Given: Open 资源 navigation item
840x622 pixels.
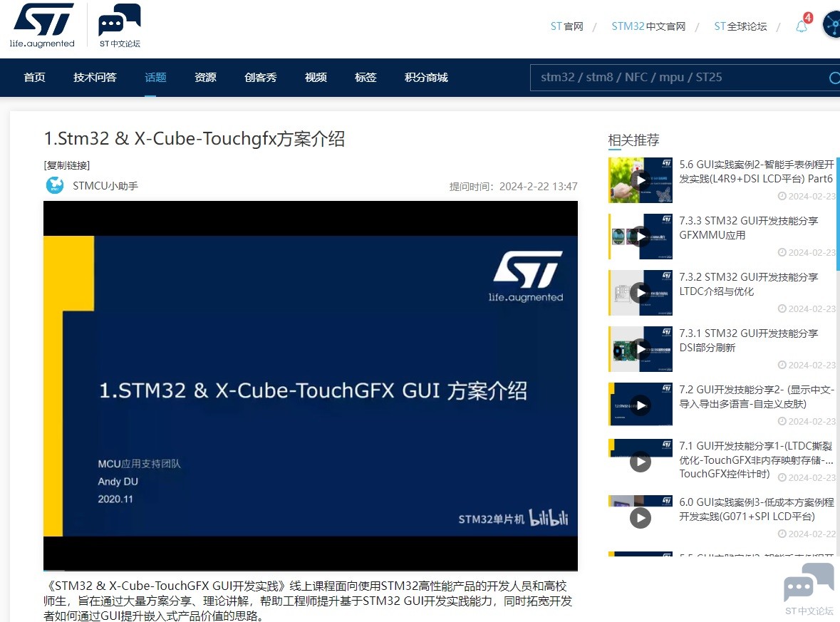Looking at the screenshot, I should (205, 77).
